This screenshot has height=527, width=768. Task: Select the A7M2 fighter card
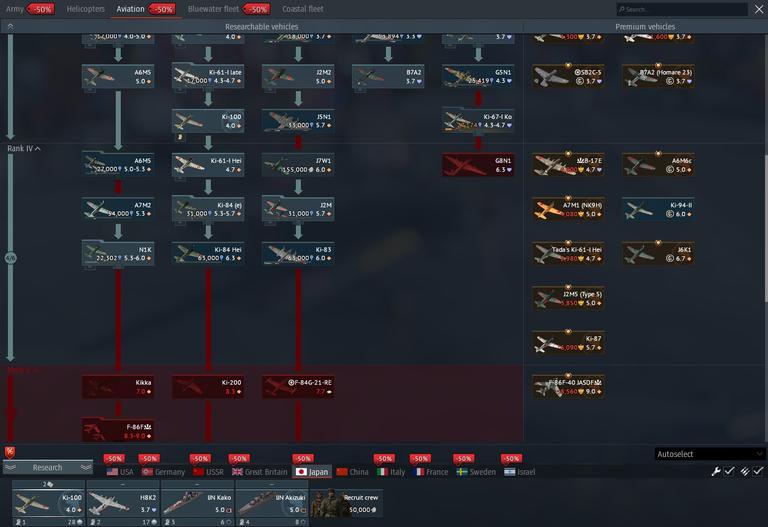click(118, 210)
